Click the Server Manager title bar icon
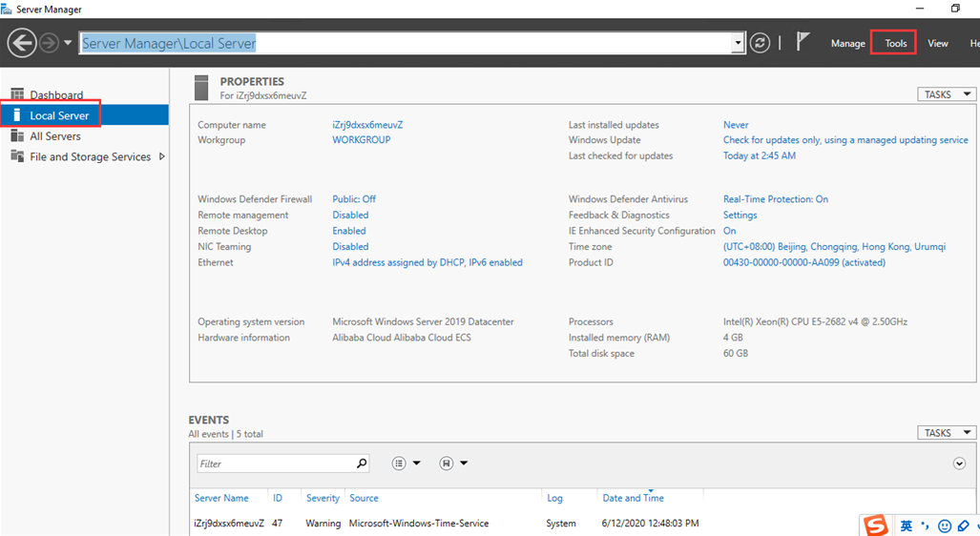 click(x=7, y=9)
